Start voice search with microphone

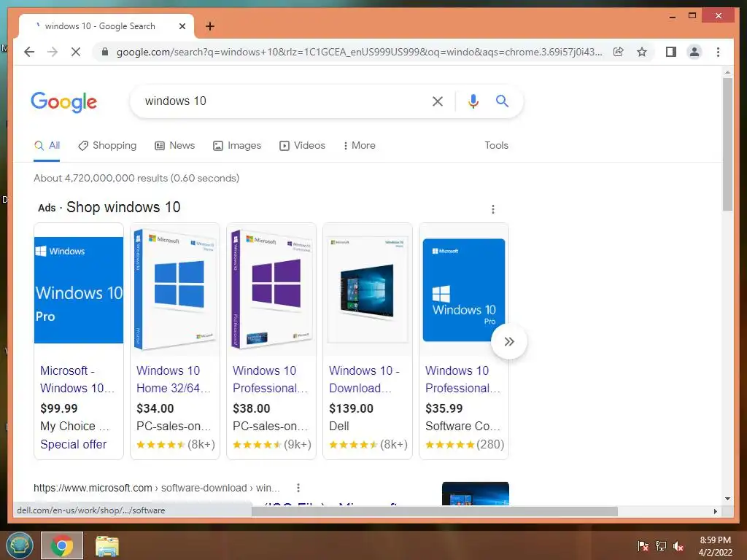473,101
